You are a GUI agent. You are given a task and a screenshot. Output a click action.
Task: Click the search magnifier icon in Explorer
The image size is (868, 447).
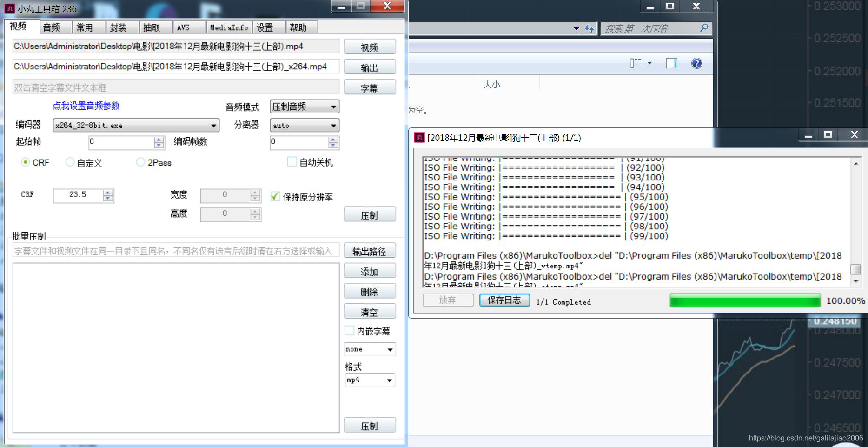point(704,28)
